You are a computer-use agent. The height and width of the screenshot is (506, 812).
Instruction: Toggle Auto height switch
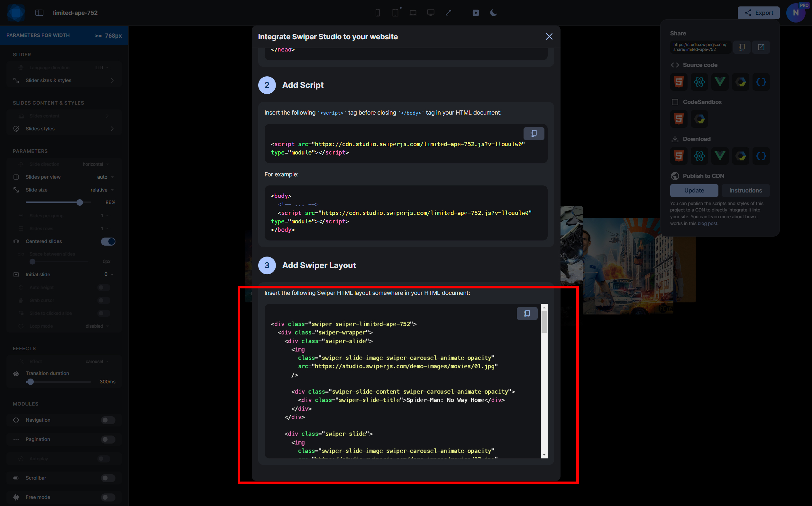pyautogui.click(x=104, y=287)
